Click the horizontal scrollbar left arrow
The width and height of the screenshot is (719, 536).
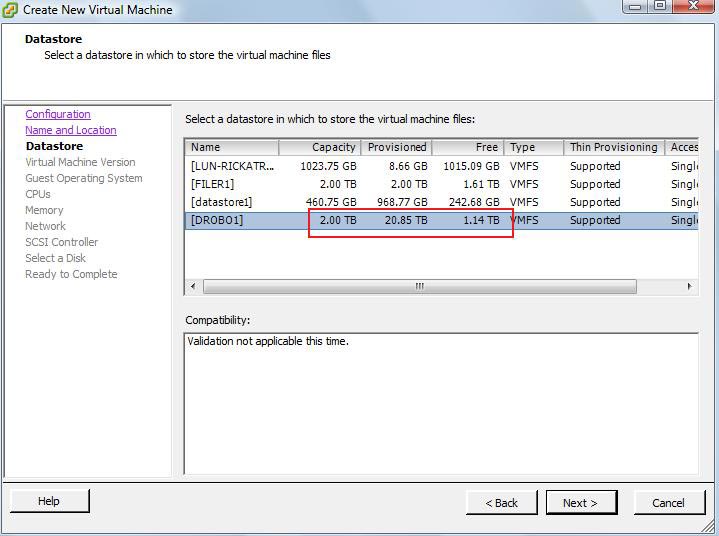[193, 287]
